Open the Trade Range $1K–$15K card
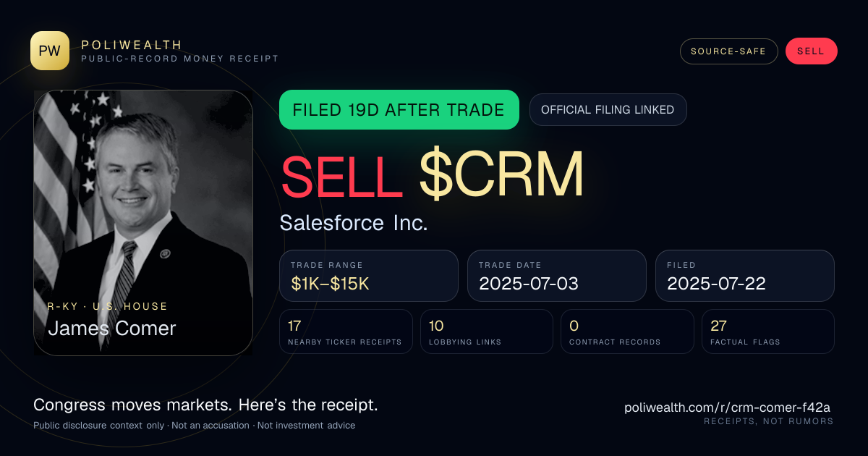 tap(369, 276)
